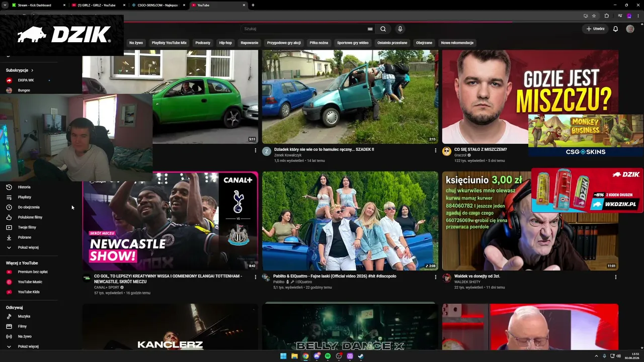Switch to the CSGO-SKINS.COM tab
644x362 pixels.
[x=158, y=5]
